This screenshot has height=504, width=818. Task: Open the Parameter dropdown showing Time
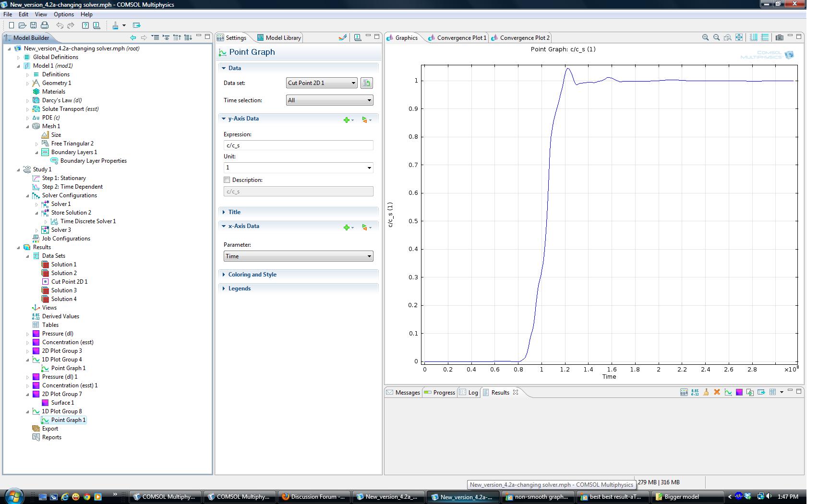pos(298,256)
